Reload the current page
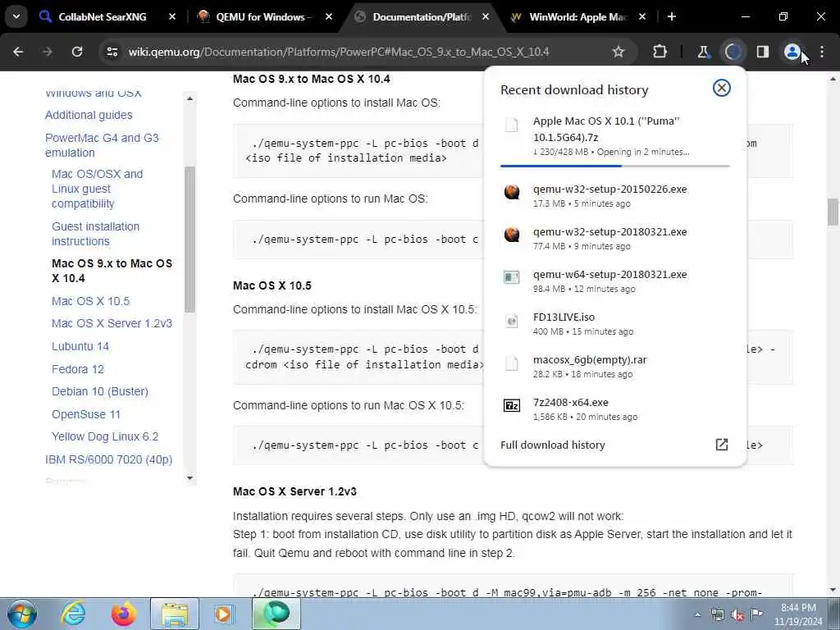This screenshot has height=630, width=840. 77,52
